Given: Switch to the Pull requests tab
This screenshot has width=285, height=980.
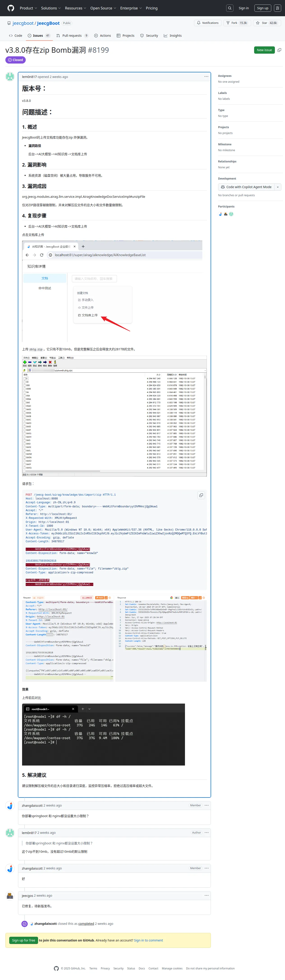Looking at the screenshot, I should point(72,35).
